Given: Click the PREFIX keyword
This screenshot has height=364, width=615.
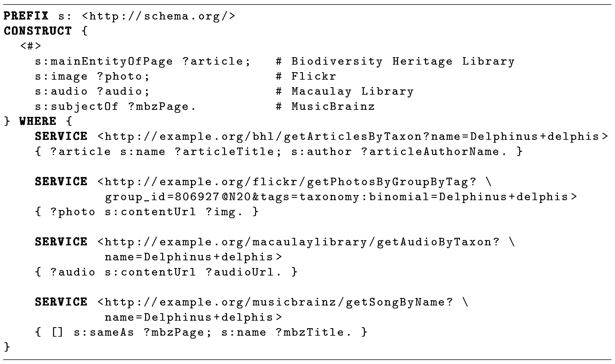Looking at the screenshot, I should click(x=26, y=16).
